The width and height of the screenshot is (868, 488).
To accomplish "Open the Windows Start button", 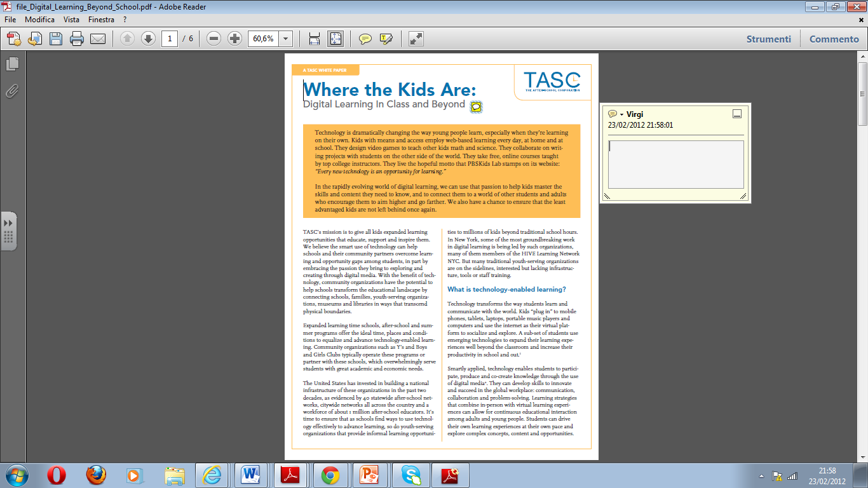I will point(16,475).
